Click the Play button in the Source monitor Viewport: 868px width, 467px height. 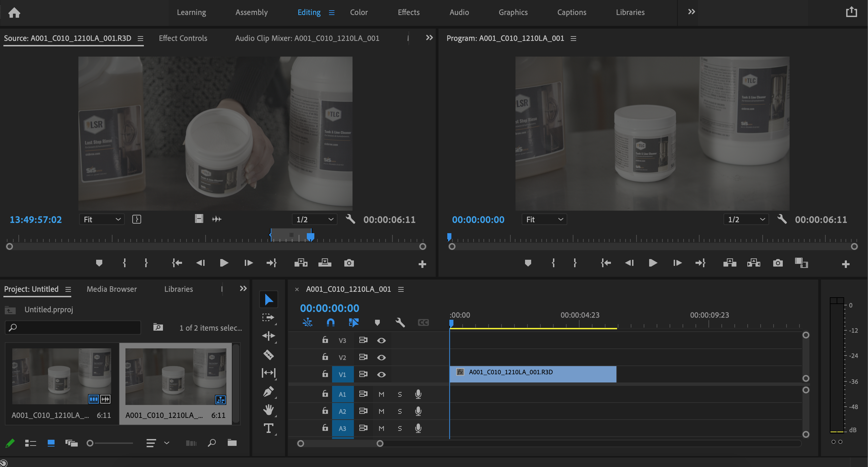coord(224,263)
